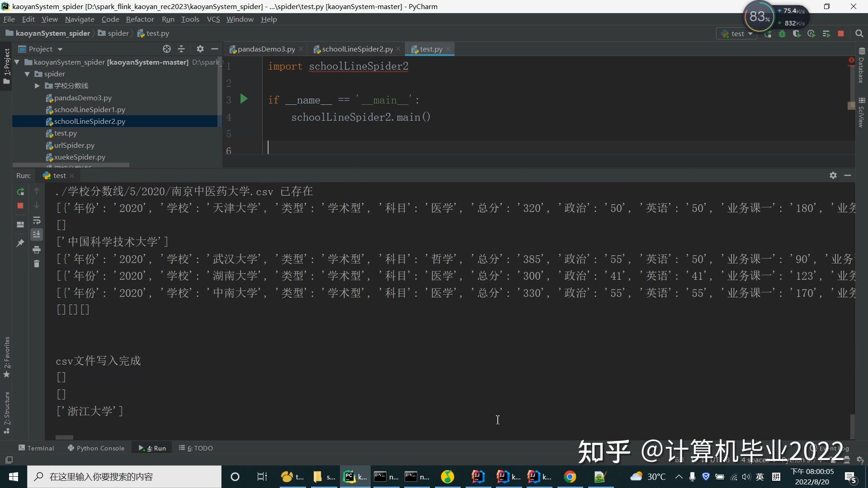The image size is (868, 488).
Task: Click the print output icon in Run panel
Action: (x=37, y=250)
